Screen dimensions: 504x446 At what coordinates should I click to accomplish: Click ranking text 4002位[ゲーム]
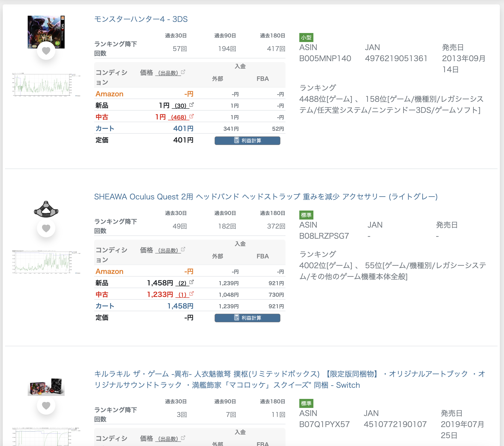pyautogui.click(x=325, y=265)
